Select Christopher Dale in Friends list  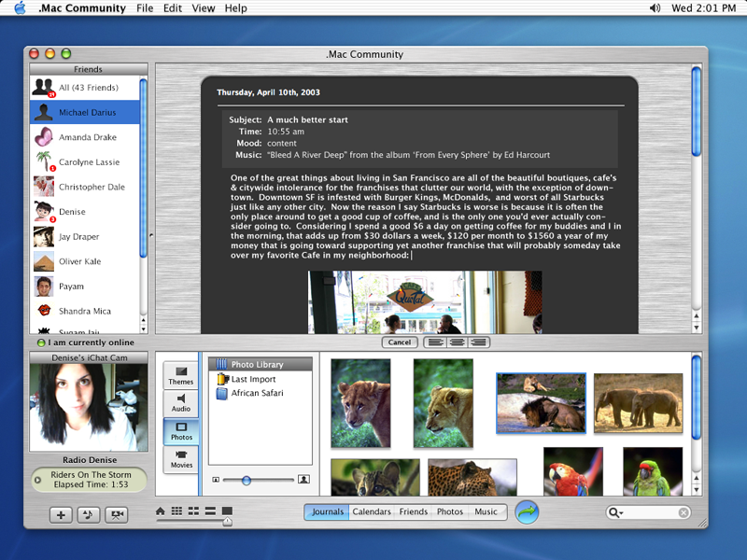(x=85, y=187)
